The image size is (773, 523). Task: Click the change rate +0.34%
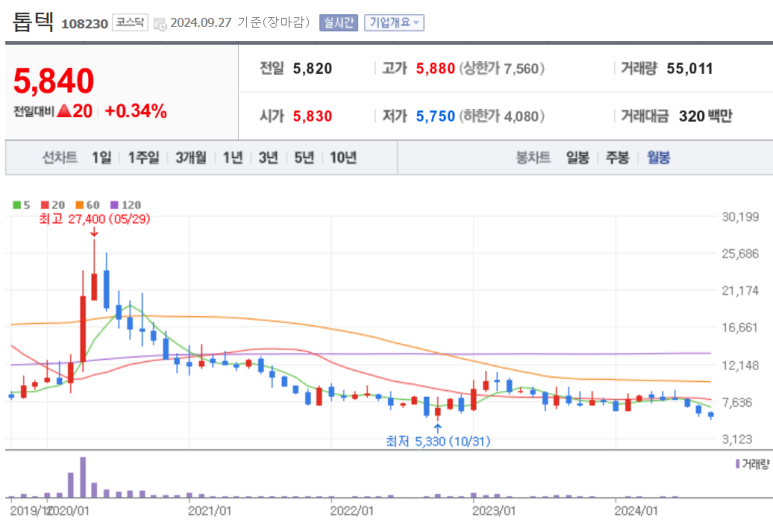(x=136, y=111)
